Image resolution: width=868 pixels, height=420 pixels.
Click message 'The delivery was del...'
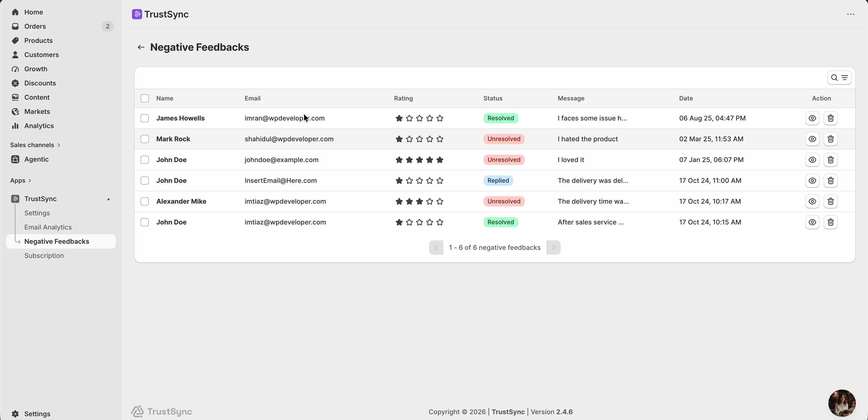(593, 181)
